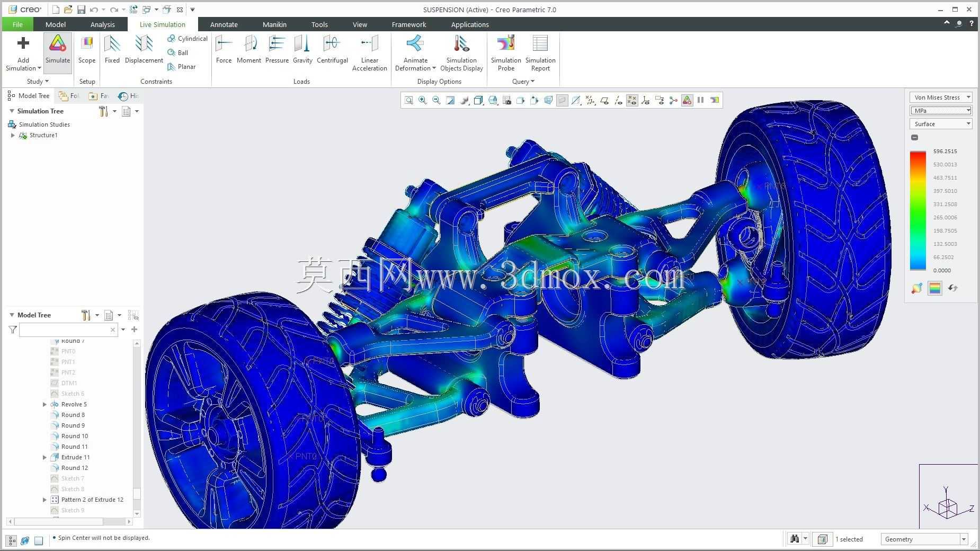Image resolution: width=980 pixels, height=551 pixels.
Task: Open the MPa units dropdown
Action: point(941,111)
